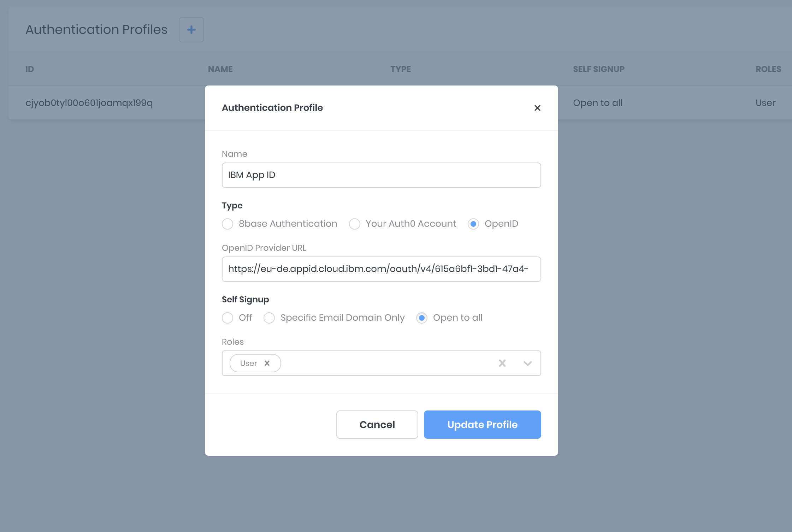Select Specific Email Domain Only option
792x532 pixels.
tap(269, 318)
